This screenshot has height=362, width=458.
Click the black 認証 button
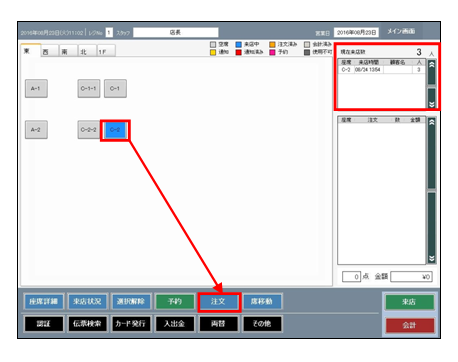[43, 324]
